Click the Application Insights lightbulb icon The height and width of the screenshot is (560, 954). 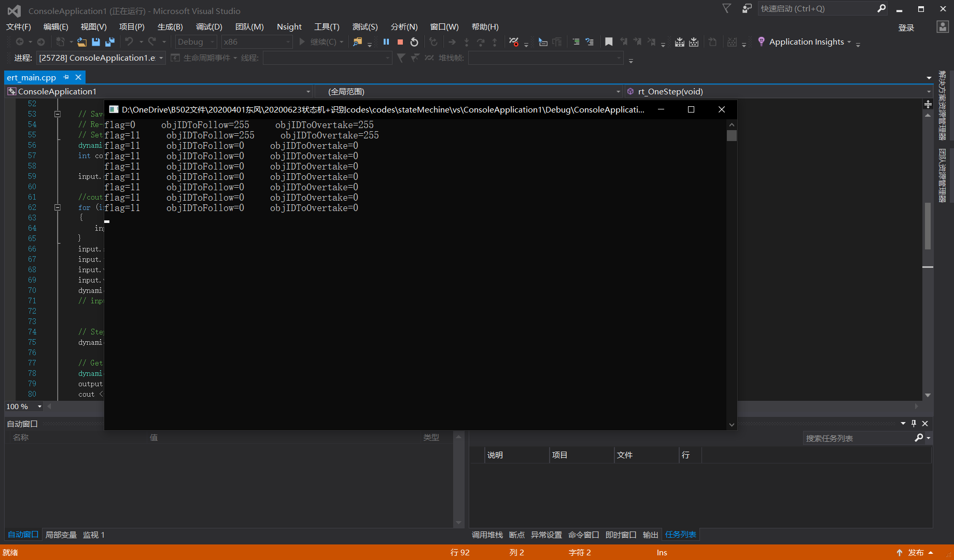click(x=761, y=42)
